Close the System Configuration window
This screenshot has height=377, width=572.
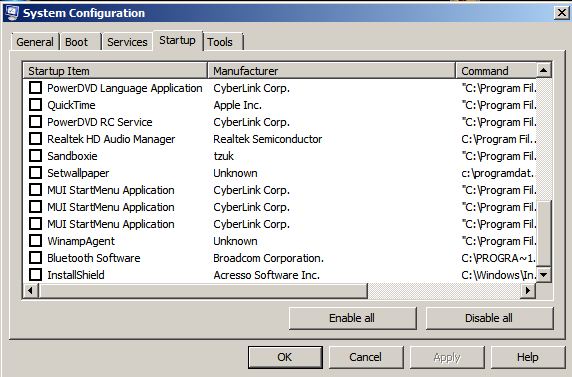(562, 13)
